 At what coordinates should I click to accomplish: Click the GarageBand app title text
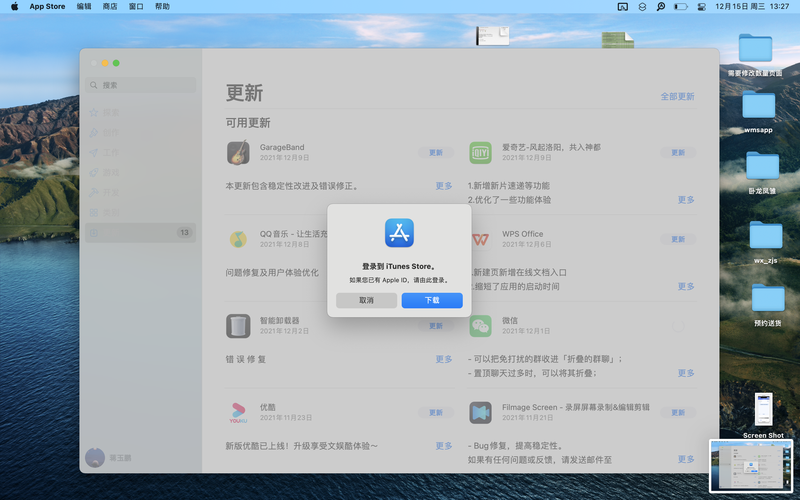(x=282, y=147)
